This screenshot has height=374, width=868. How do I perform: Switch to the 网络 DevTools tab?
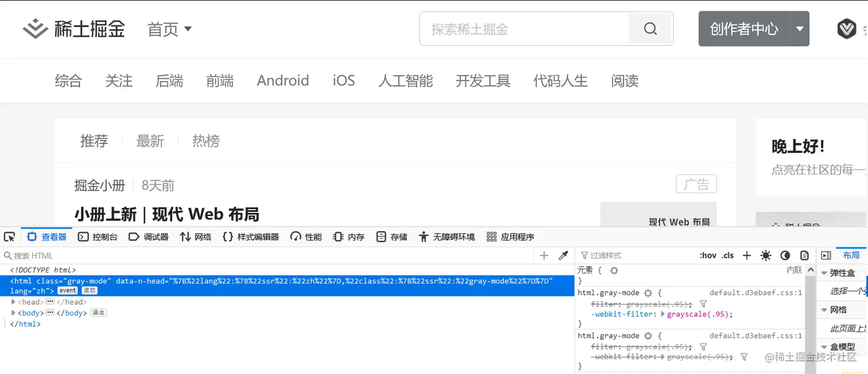pos(195,236)
